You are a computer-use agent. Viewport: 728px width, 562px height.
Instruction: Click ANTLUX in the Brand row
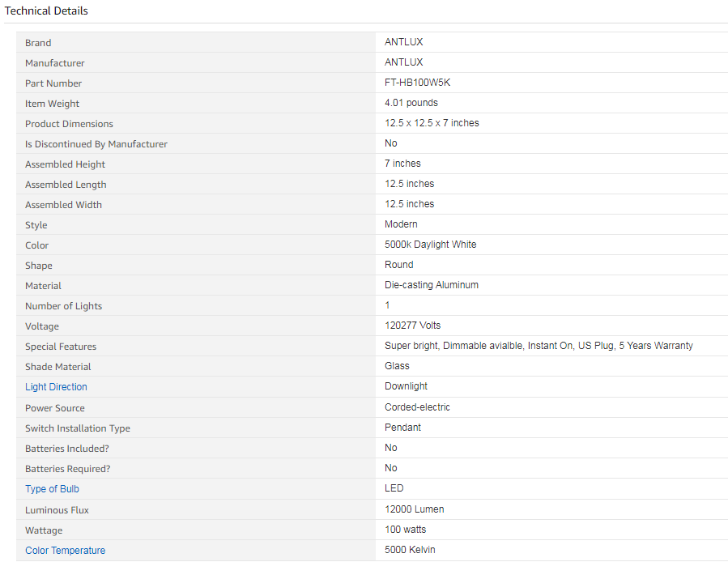click(404, 42)
